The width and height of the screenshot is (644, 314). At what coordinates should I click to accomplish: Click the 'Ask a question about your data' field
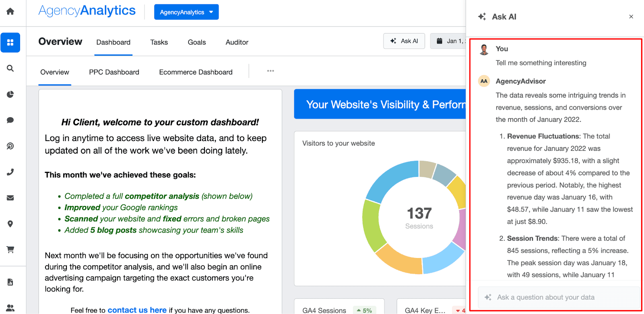coord(559,297)
